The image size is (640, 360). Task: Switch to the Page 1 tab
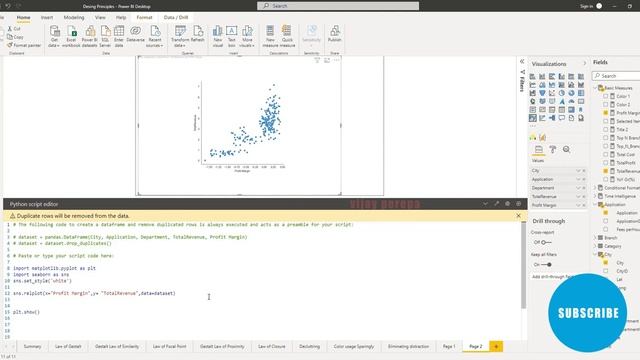tap(449, 346)
